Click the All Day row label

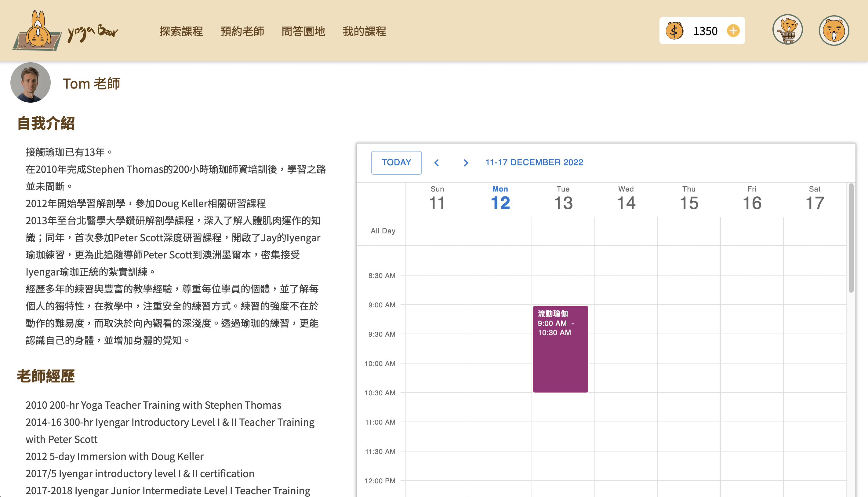pyautogui.click(x=383, y=231)
